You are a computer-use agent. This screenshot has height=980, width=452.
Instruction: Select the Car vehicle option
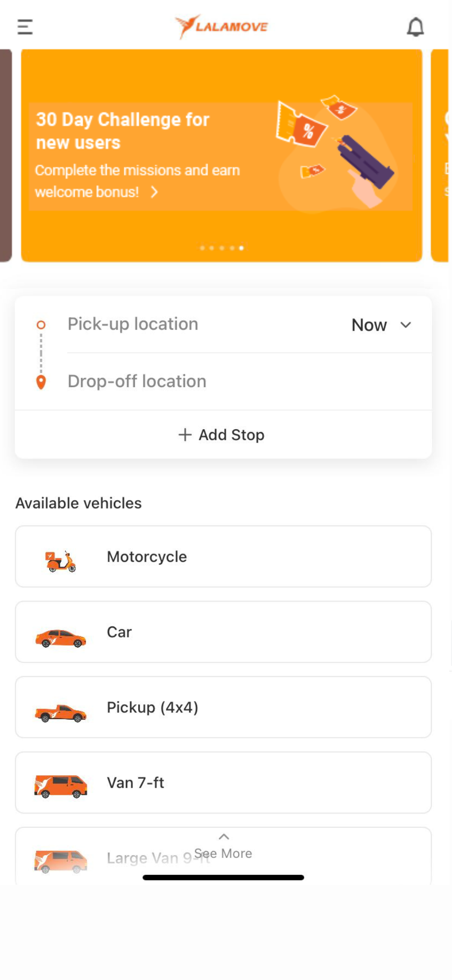pos(223,632)
